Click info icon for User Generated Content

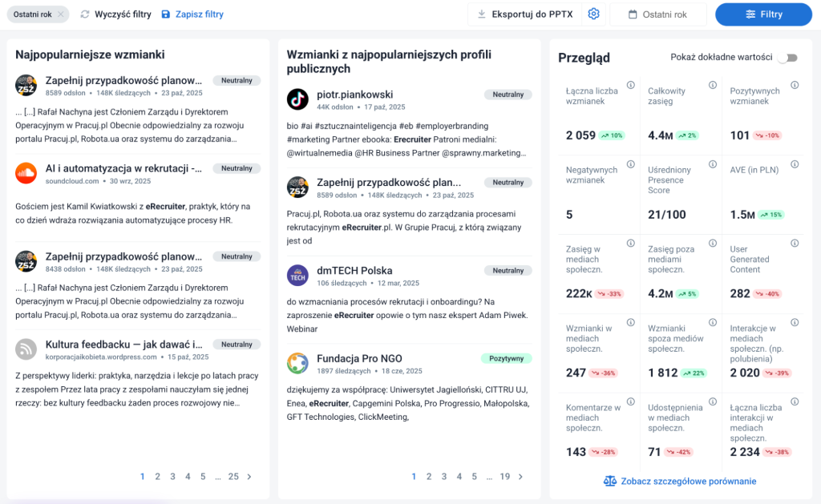795,244
